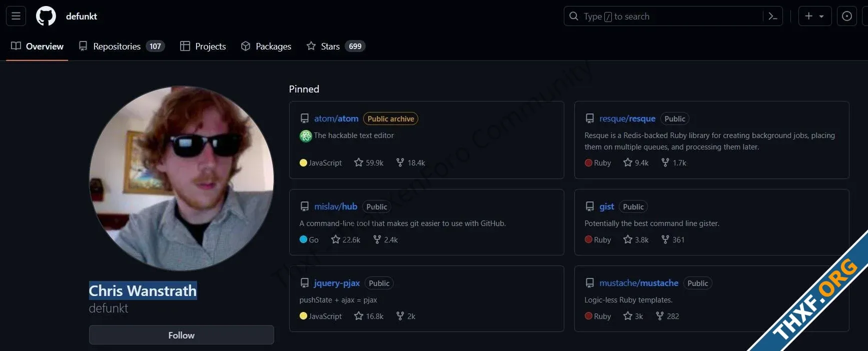Switch to the Packages tab

point(266,46)
